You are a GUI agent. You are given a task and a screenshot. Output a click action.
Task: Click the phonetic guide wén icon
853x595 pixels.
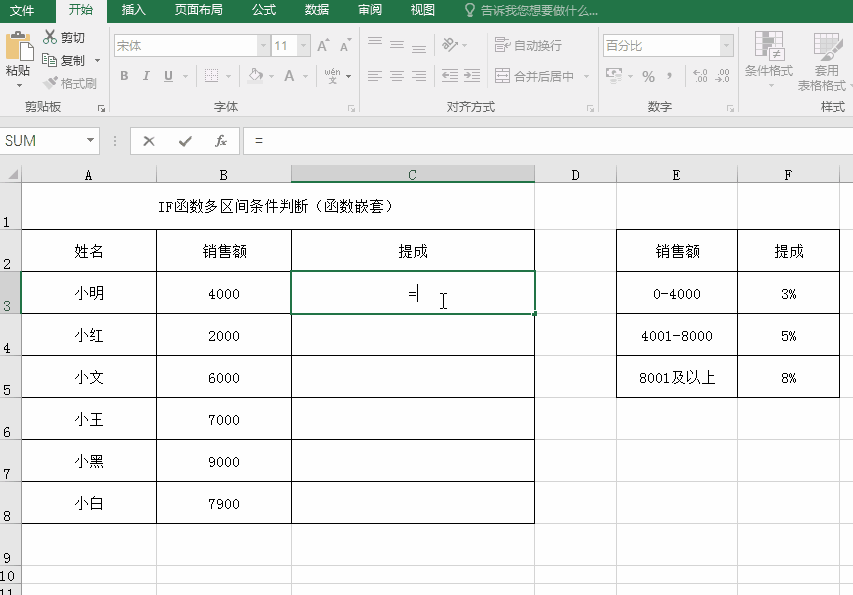(x=332, y=76)
